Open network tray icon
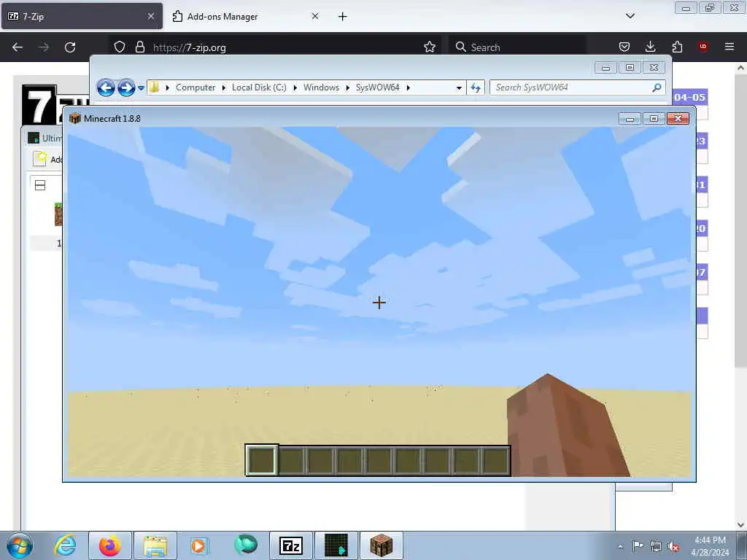This screenshot has width=747, height=560. tap(656, 546)
